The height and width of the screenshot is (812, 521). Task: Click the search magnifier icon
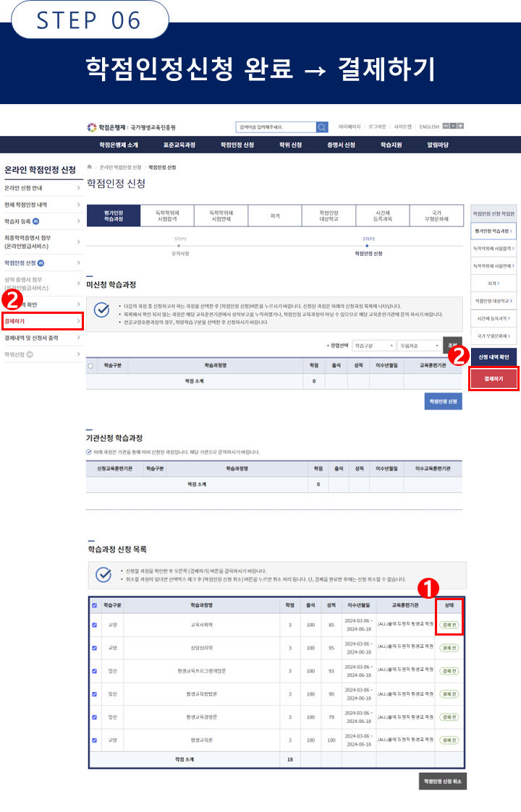[322, 127]
